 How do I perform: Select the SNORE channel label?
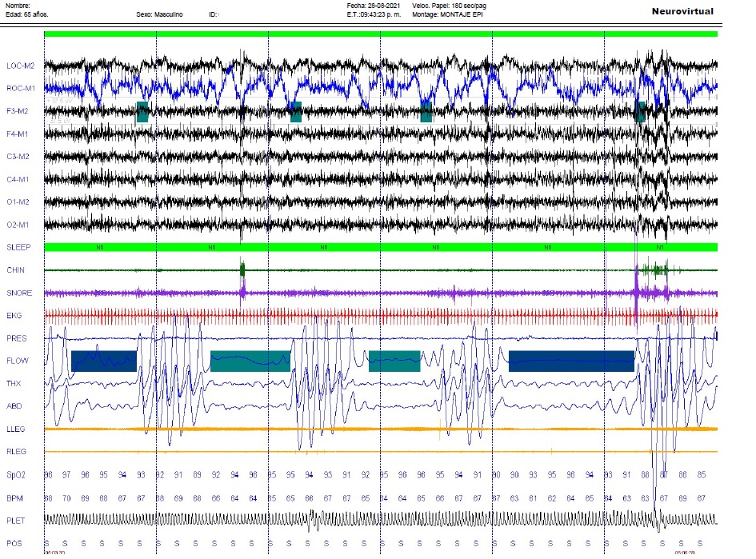(x=19, y=293)
